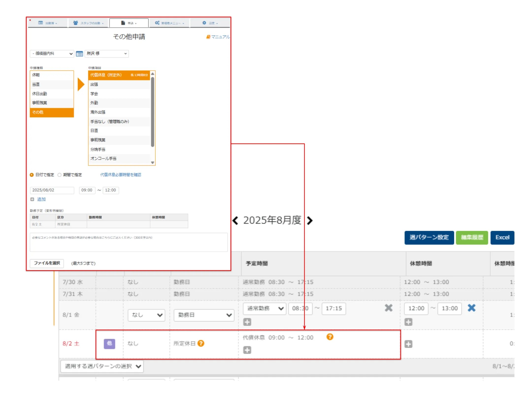Remove the 8/1 break time with blue X
Image resolution: width=532 pixels, height=399 pixels.
click(x=471, y=308)
